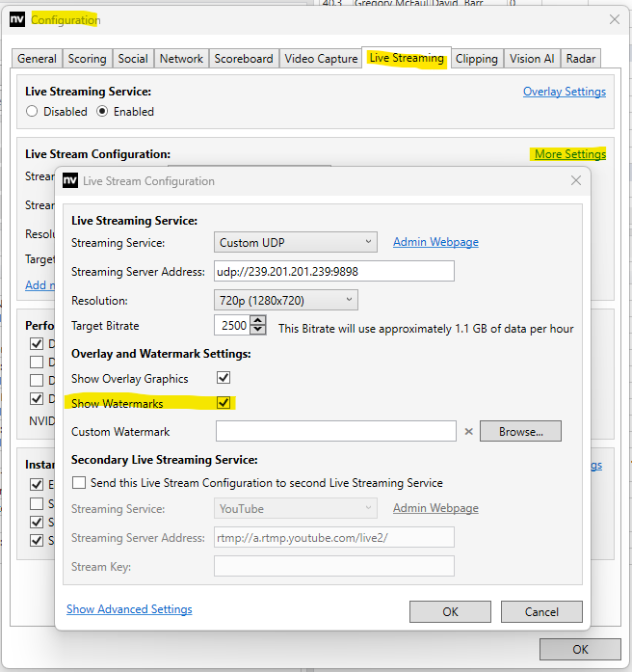Open the Show Advanced Settings link
Screen dimensions: 632x672
pyautogui.click(x=129, y=609)
